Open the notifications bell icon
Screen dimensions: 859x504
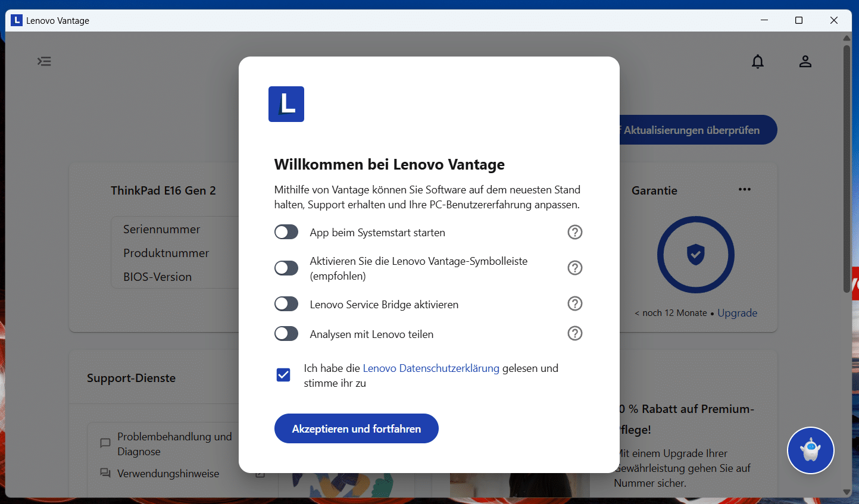[x=757, y=61]
